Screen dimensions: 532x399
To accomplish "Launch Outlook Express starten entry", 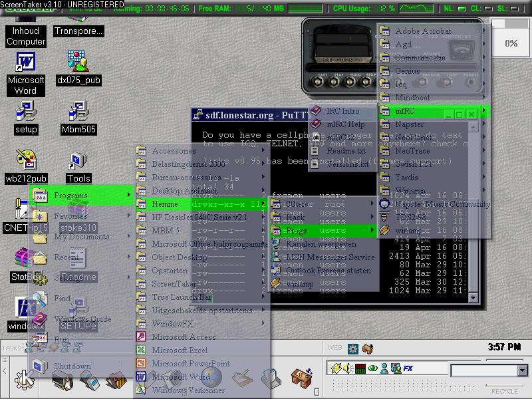I will coord(324,271).
